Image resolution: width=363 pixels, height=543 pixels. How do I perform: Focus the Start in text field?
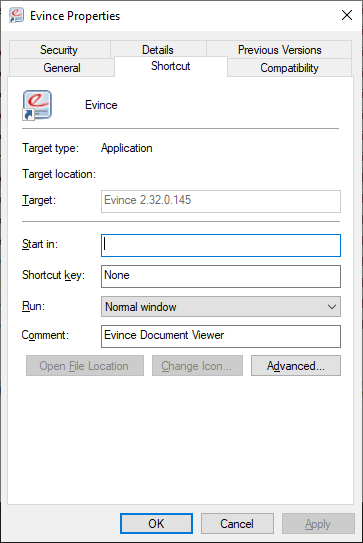click(x=221, y=246)
